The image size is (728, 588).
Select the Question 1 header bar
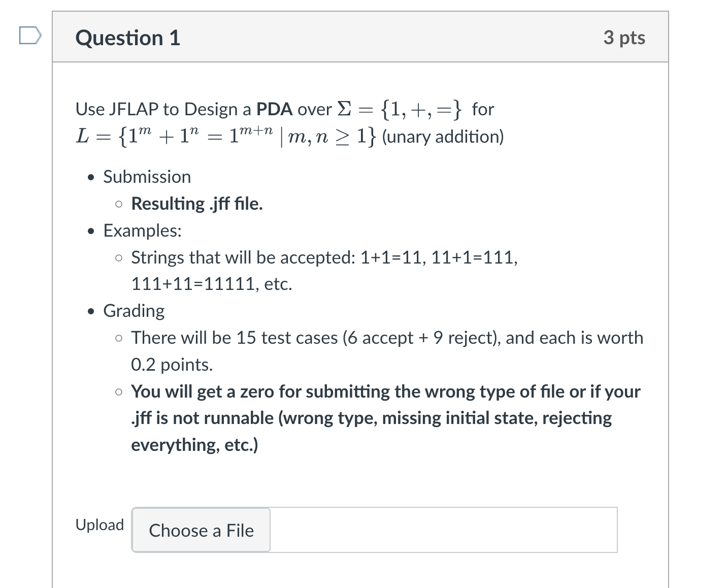click(360, 37)
